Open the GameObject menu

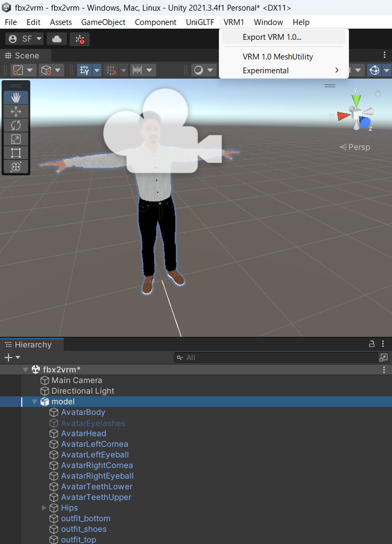click(103, 22)
